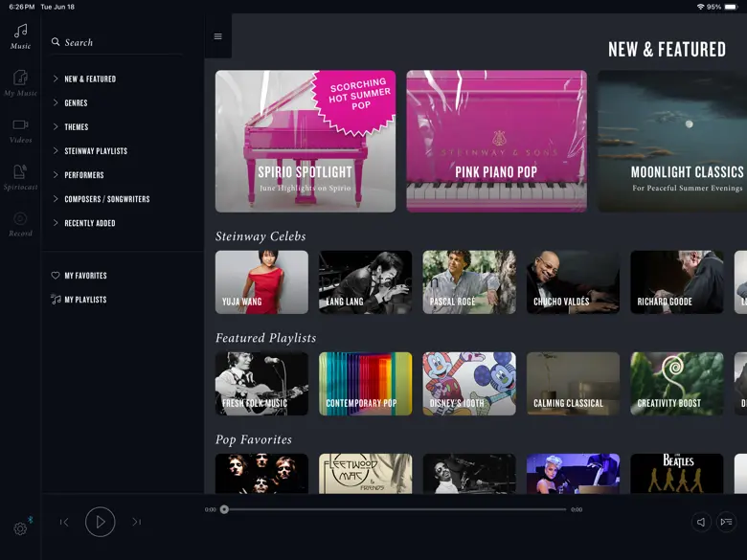Screen dimensions: 747x560
Task: Tap the heart icon beside My Favorites
Action: 56,276
